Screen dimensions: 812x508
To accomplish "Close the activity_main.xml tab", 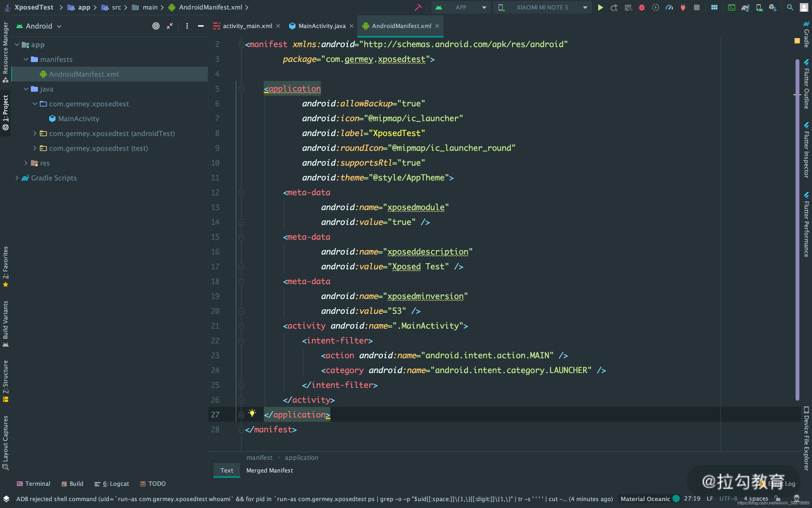I will [278, 26].
